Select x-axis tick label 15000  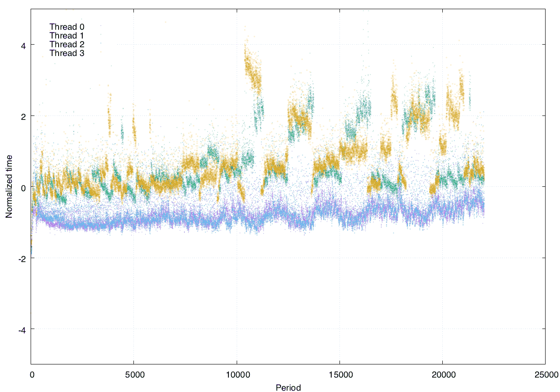(339, 375)
